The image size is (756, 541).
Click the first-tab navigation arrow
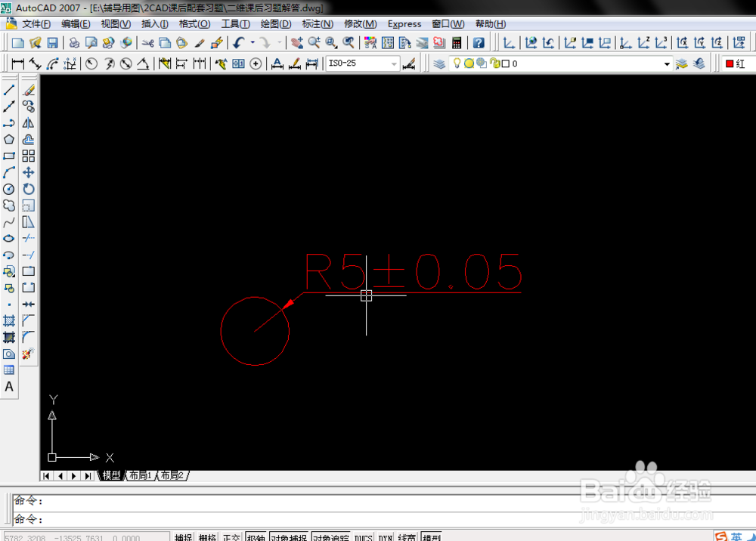tap(46, 476)
